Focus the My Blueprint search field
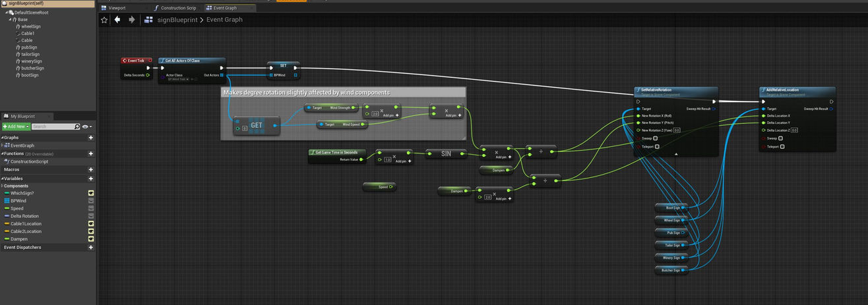868x305 pixels. pos(53,126)
